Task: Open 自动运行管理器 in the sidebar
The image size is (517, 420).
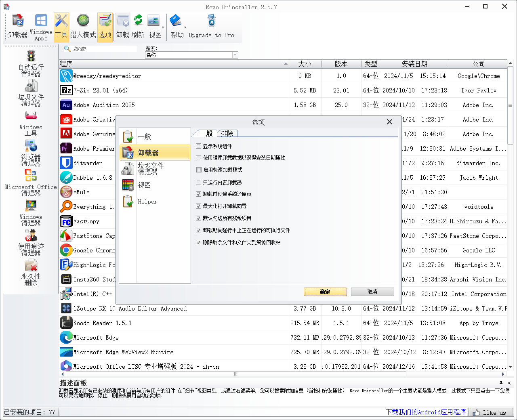Action: [x=31, y=63]
